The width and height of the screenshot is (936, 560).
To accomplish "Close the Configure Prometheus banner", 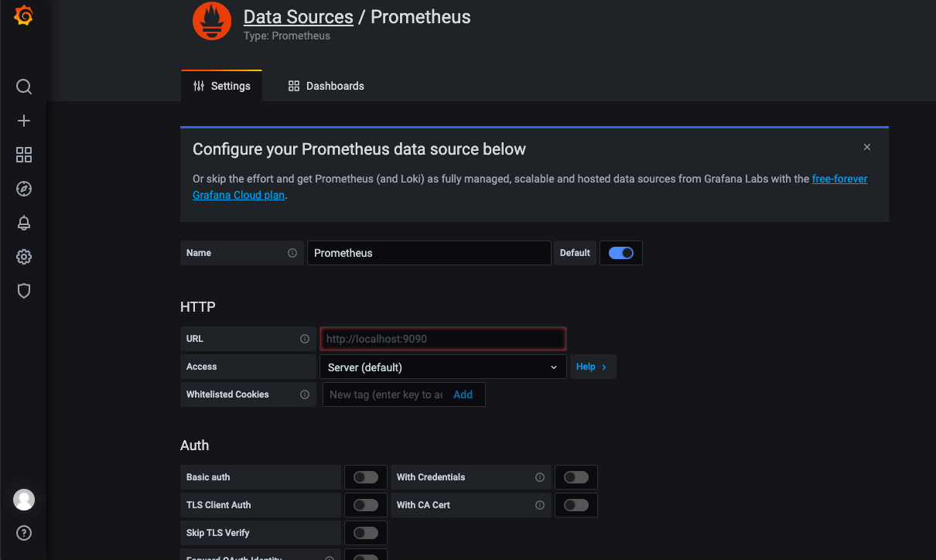I will [x=867, y=147].
